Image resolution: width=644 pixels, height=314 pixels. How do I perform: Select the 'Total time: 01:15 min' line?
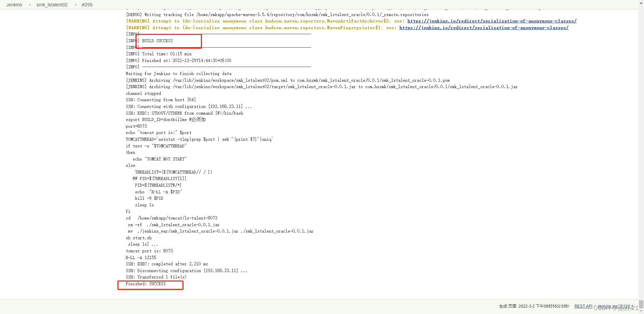pyautogui.click(x=159, y=54)
